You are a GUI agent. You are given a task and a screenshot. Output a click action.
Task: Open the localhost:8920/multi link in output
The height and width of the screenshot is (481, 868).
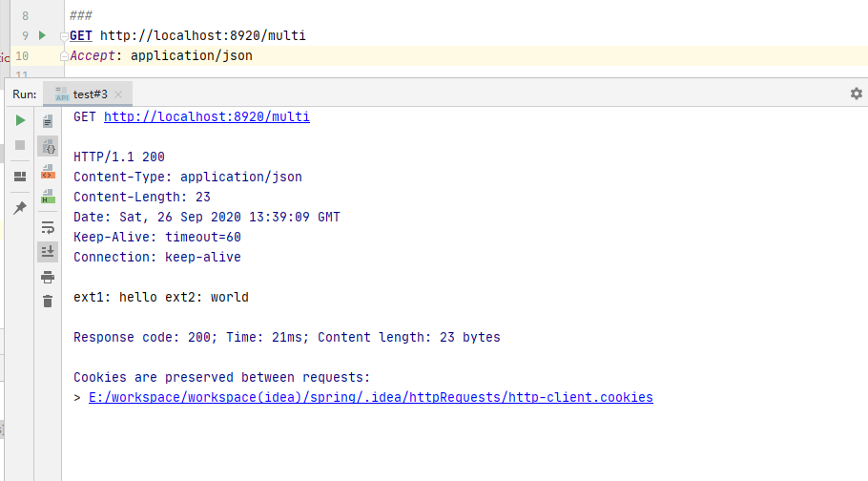pos(206,117)
